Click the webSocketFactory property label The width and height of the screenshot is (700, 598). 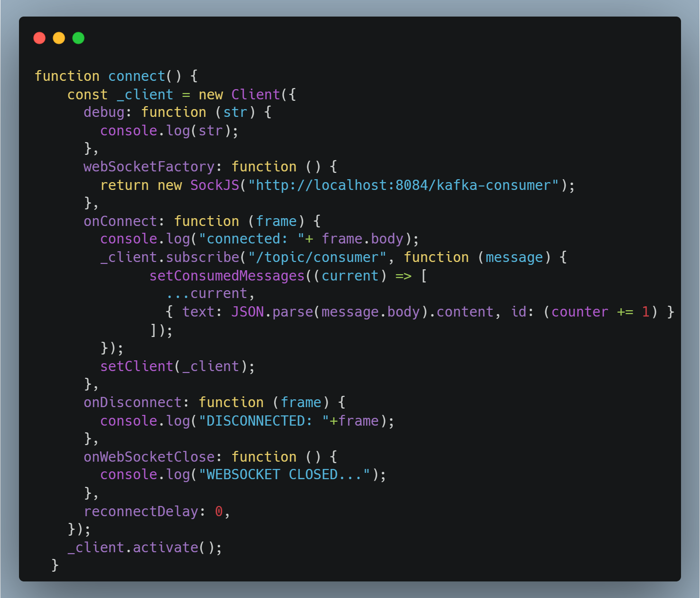coord(148,167)
